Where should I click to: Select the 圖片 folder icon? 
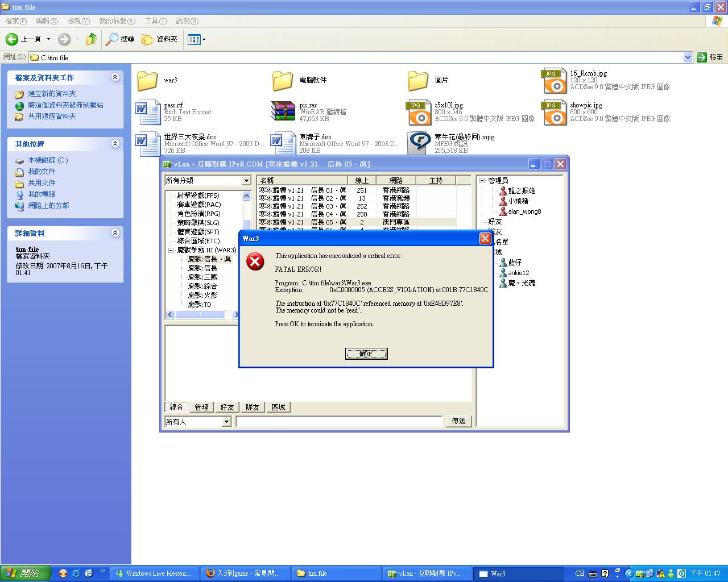418,81
